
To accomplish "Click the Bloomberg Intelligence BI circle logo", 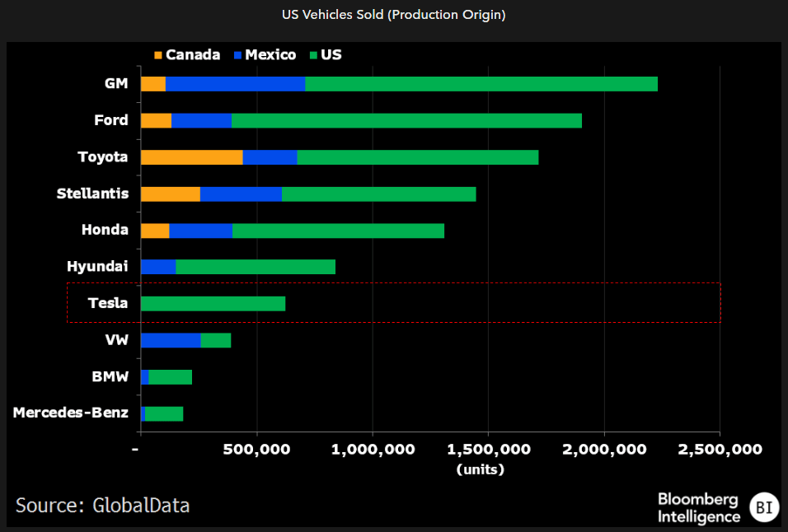I will coord(763,508).
